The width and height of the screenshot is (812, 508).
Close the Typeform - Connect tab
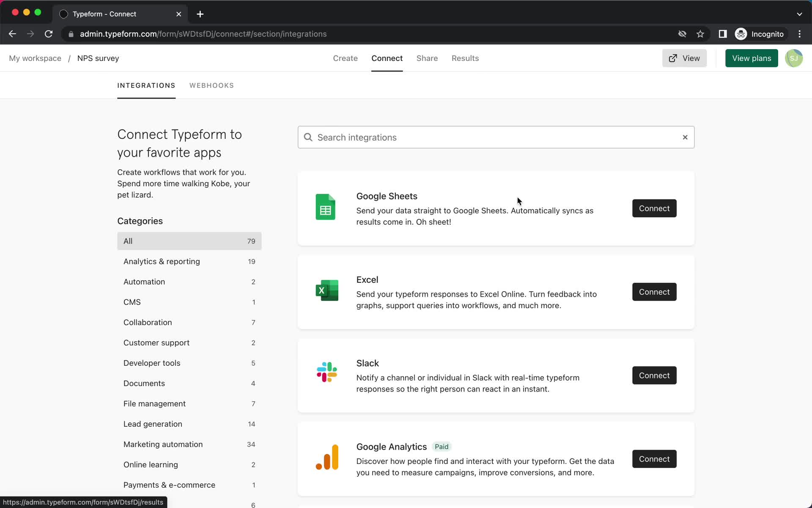tap(179, 14)
